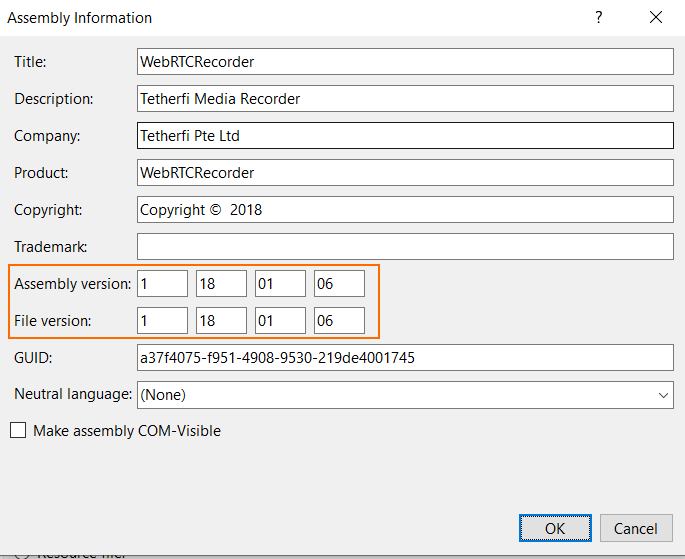Screen dimensions: 685x559
Task: Click the Title text field
Action: 405,62
